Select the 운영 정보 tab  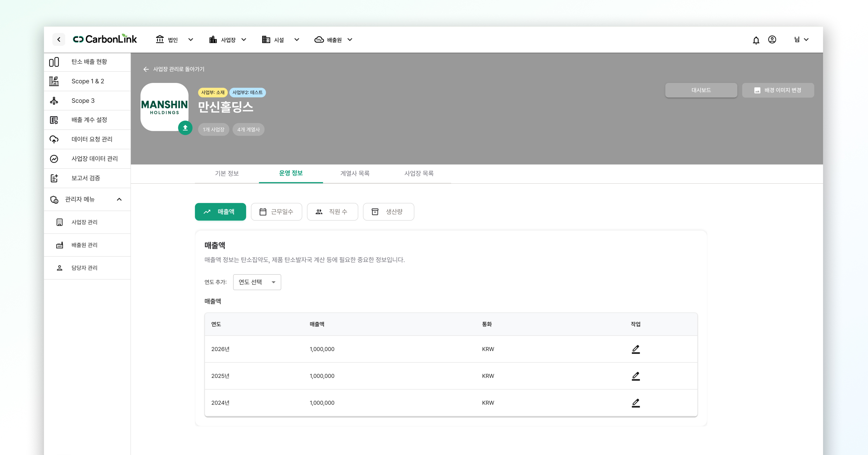(x=291, y=173)
